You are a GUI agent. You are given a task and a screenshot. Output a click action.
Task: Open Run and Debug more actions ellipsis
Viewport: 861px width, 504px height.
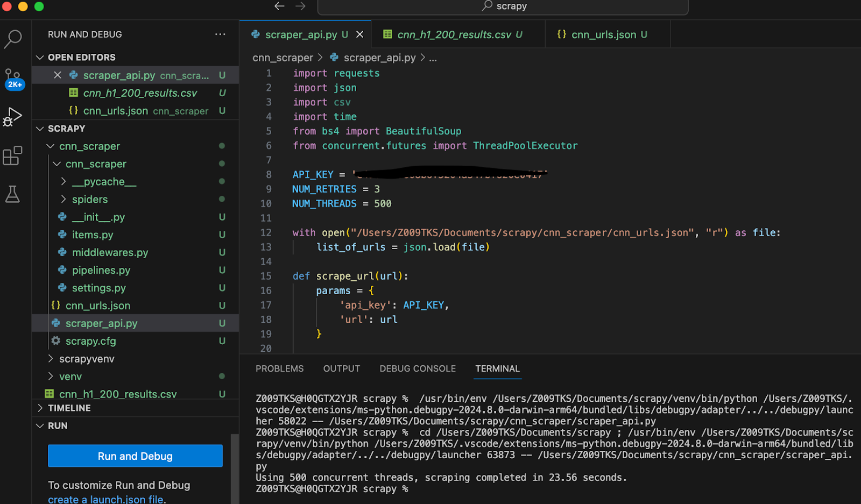220,34
